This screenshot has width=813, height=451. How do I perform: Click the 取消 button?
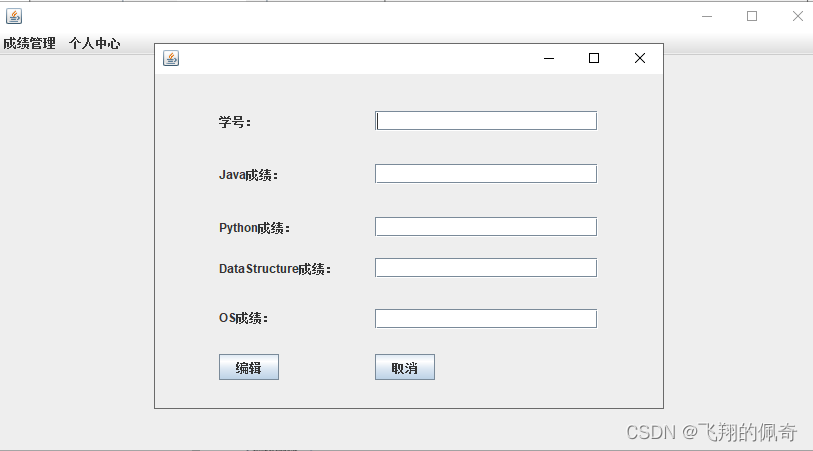click(405, 368)
